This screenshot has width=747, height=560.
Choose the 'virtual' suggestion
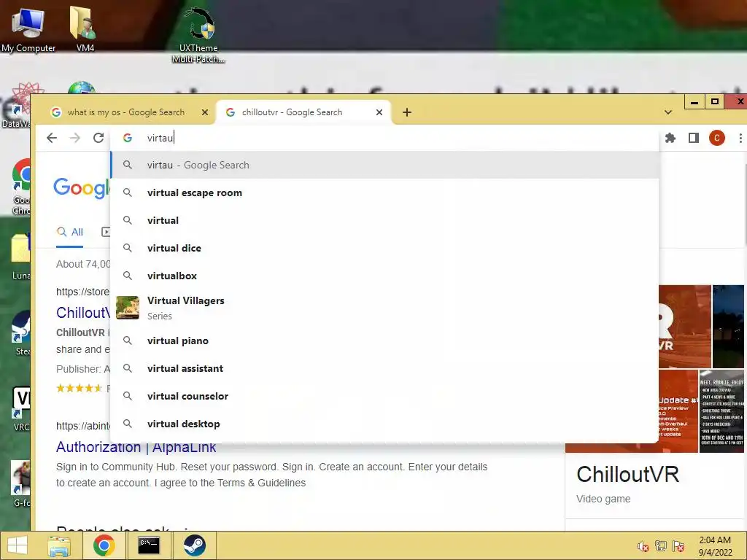click(385, 220)
